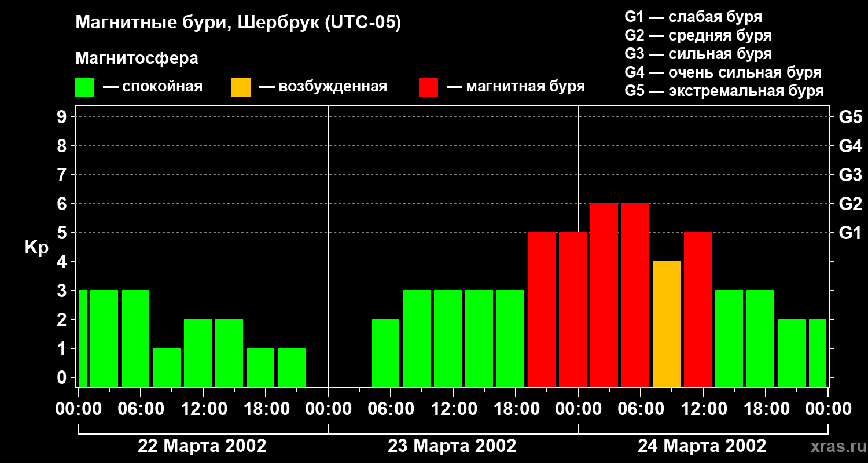Click the red 'магнитная буря' legend swatch
The height and width of the screenshot is (463, 868).
click(428, 87)
